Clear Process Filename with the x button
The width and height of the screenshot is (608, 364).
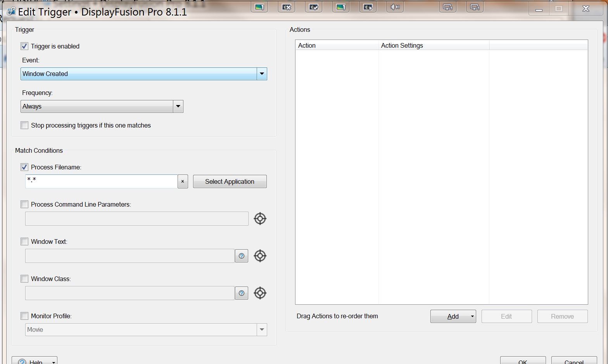pos(183,181)
